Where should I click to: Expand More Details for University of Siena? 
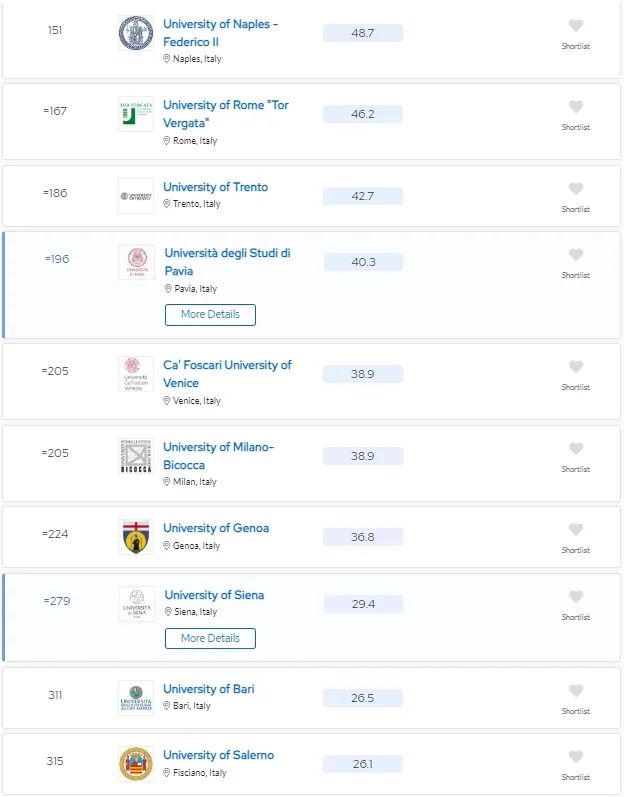pos(210,638)
